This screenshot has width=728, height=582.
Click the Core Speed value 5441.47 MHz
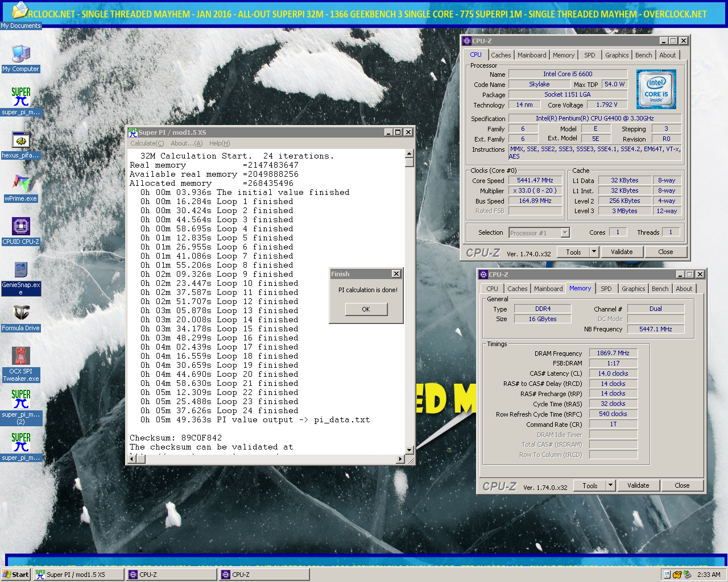(535, 180)
